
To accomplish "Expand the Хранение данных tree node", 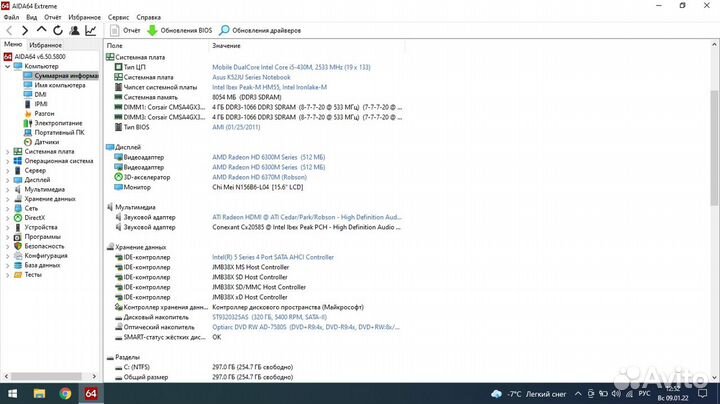I will pos(7,199).
